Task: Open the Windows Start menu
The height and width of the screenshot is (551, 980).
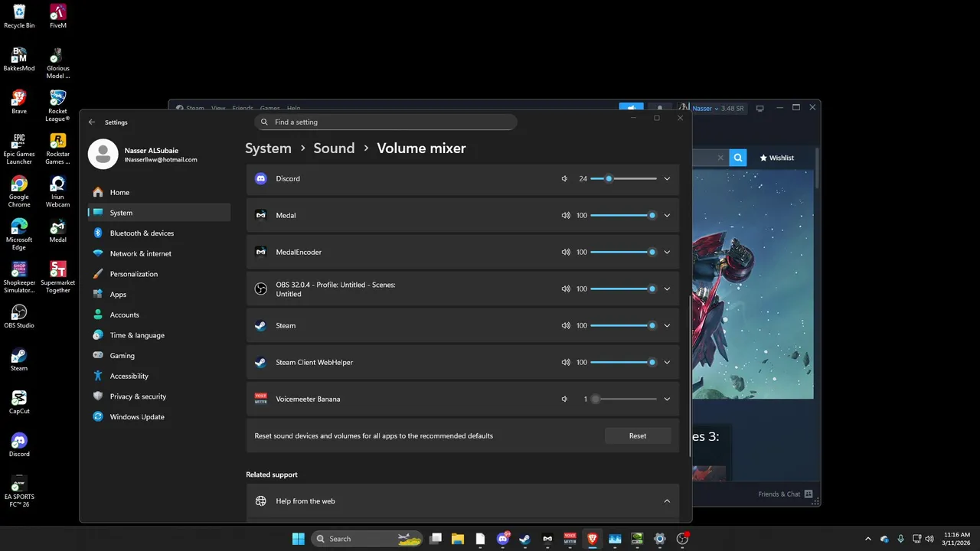Action: coord(298,539)
